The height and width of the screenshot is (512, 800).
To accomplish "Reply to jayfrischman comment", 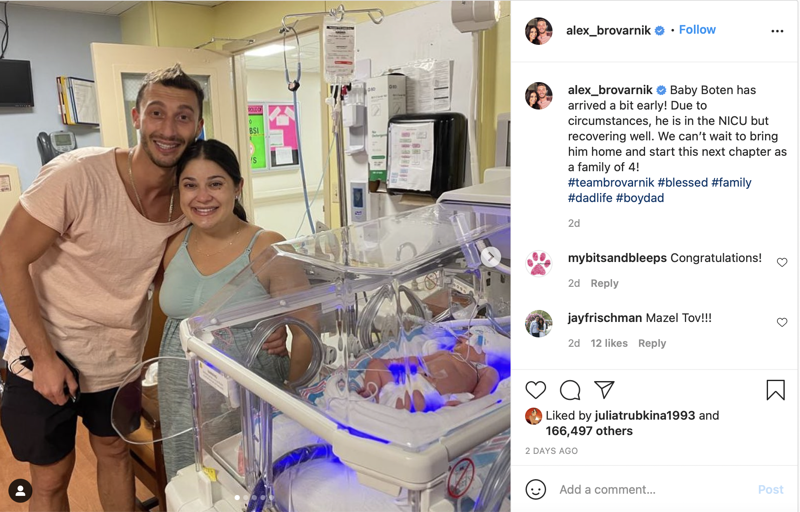I will pos(652,343).
